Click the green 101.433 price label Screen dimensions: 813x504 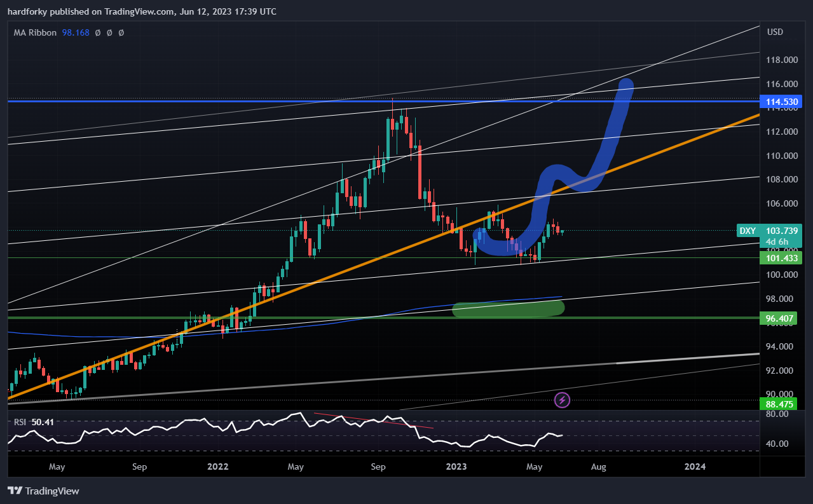(781, 257)
